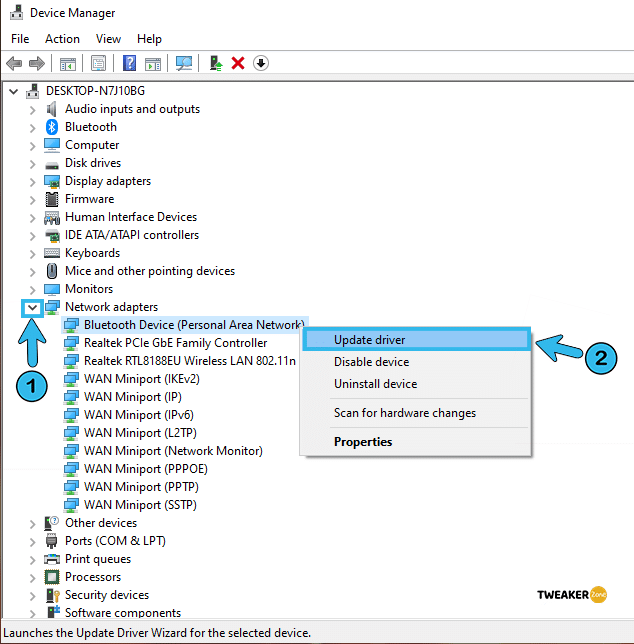Choose Scan for hardware changes menu entry
Screen dimensions: 634x644
tap(416, 413)
